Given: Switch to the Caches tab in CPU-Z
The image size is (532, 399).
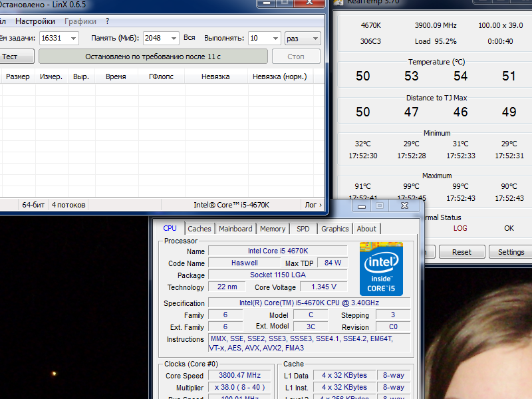Looking at the screenshot, I should point(199,229).
